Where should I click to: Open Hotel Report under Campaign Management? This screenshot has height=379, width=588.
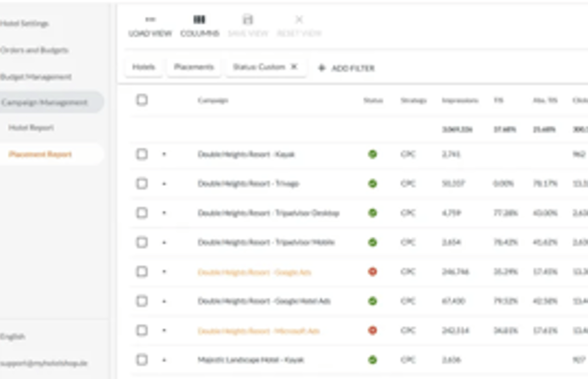point(31,127)
